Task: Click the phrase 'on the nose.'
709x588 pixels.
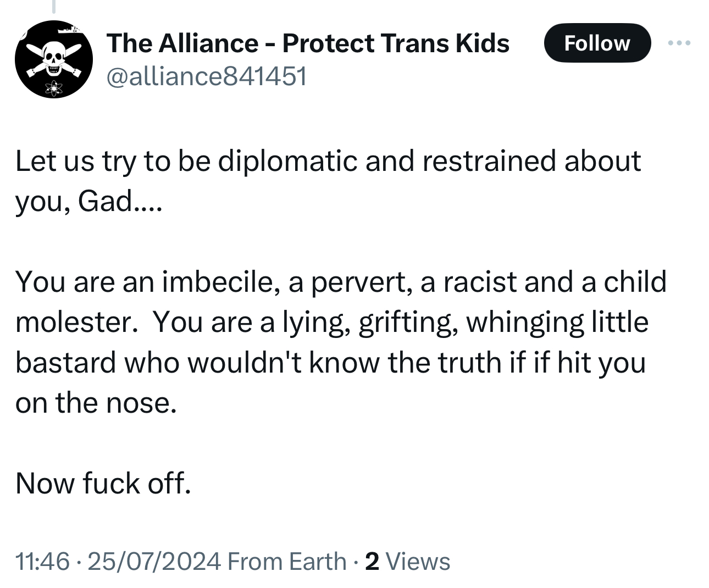Action: click(96, 403)
